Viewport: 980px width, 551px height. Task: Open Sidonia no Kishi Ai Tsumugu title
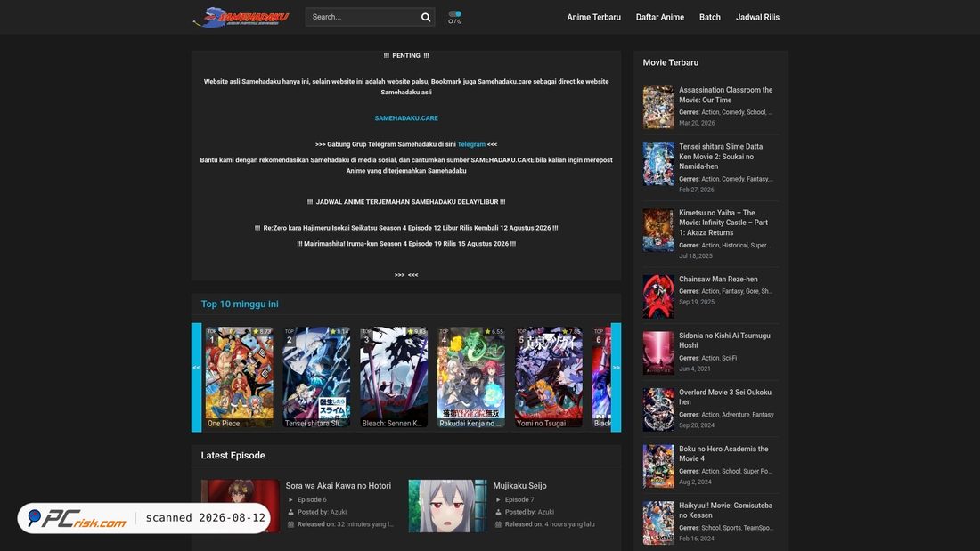tap(724, 340)
